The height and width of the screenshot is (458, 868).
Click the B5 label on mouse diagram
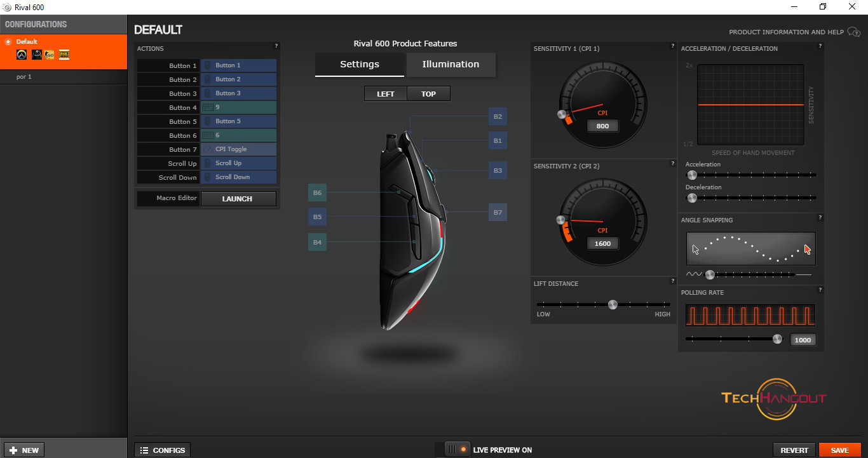tap(317, 217)
